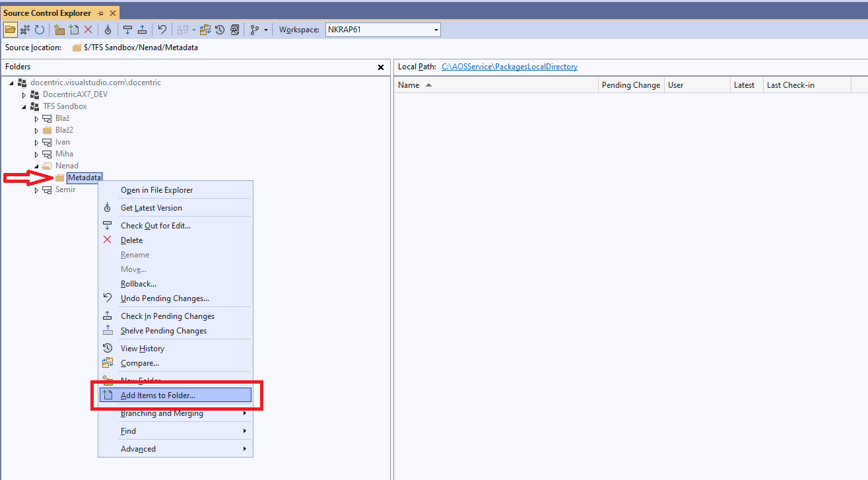The width and height of the screenshot is (868, 480).
Task: Click the Refresh icon in toolbar
Action: (x=40, y=30)
